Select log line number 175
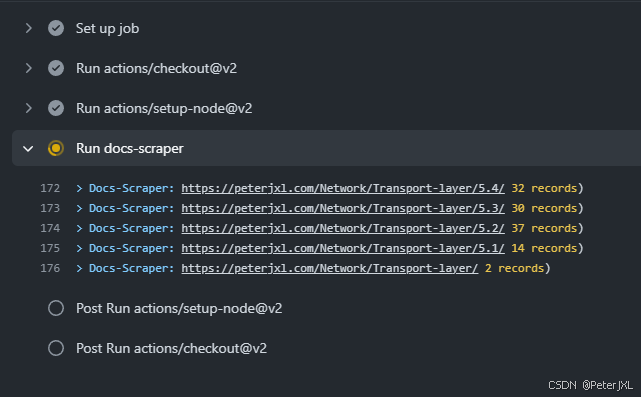Viewport: 641px width, 397px height. (50, 248)
